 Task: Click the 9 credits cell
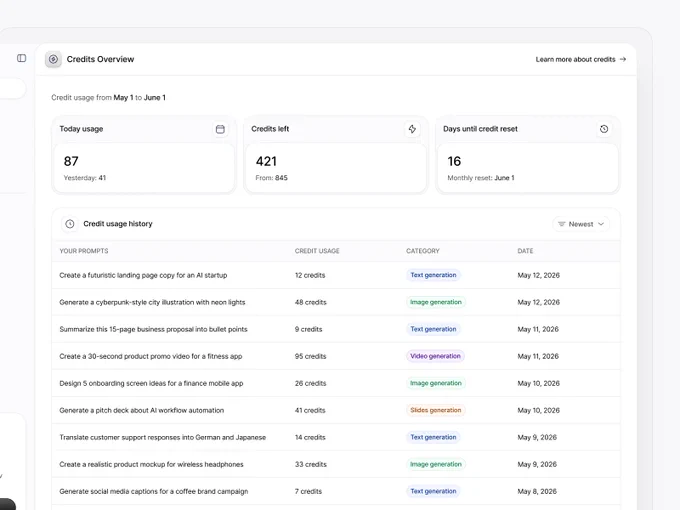(308, 329)
